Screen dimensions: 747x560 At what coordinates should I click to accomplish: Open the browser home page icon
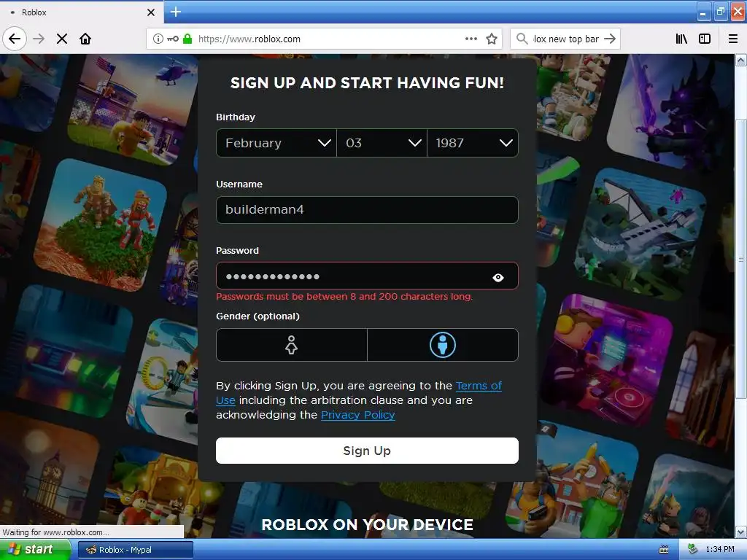click(85, 39)
